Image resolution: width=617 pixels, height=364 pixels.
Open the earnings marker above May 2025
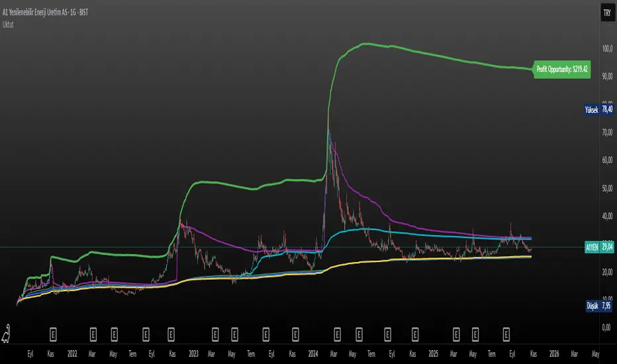pyautogui.click(x=475, y=334)
